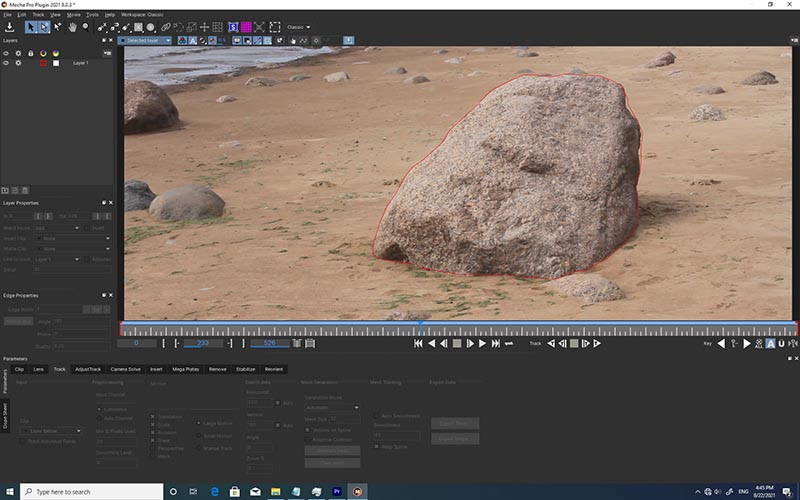Screen dimensions: 800x500
Task: Switch to the Stabilize tab
Action: coord(245,369)
